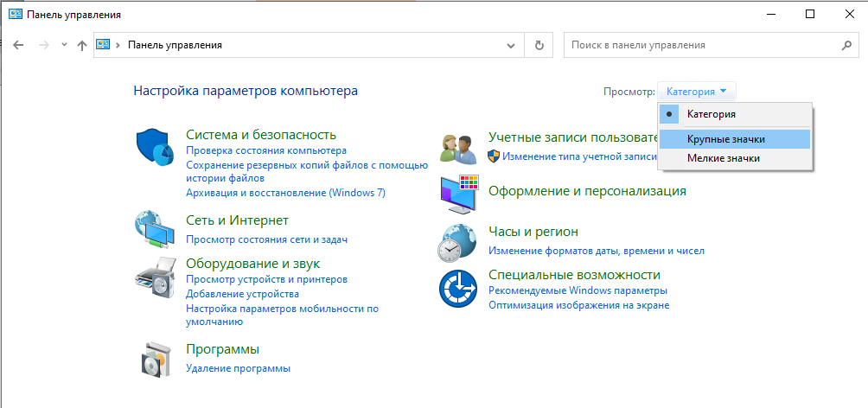Expand the address bar history dropdown
The image size is (868, 408).
coord(512,46)
